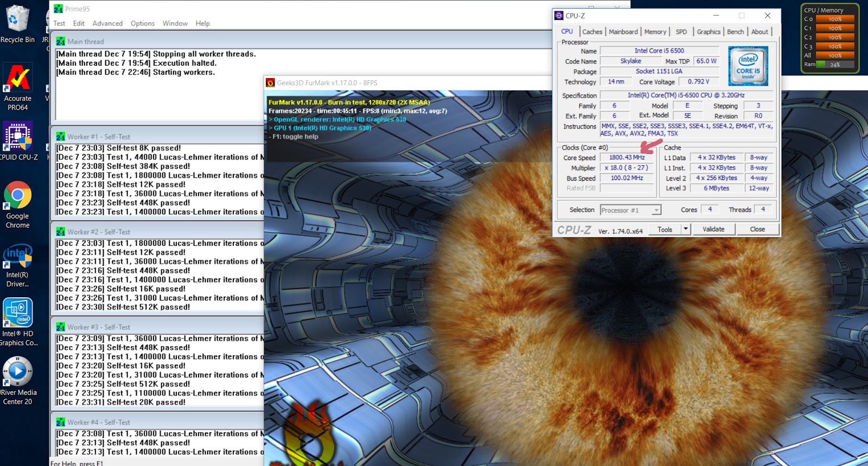Launch JRiver Media Center 20 from the desktop
The height and width of the screenshot is (466, 868).
[18, 381]
